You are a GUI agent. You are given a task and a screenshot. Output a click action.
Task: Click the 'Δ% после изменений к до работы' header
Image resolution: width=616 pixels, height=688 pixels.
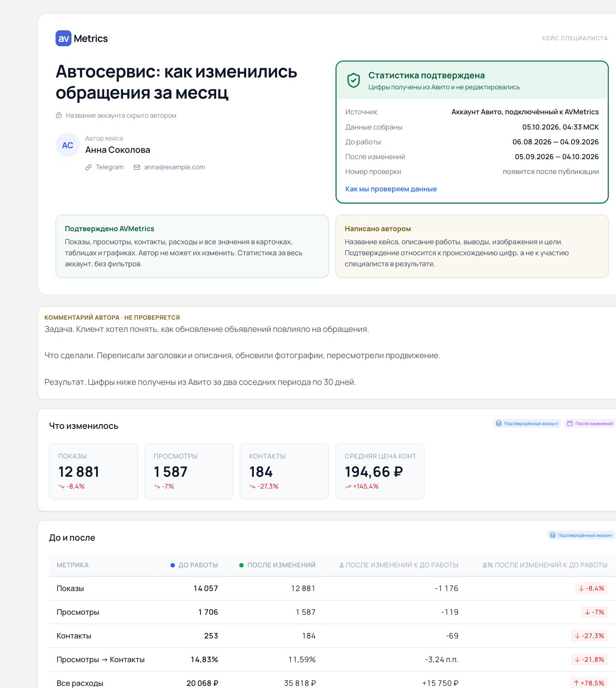tap(545, 565)
